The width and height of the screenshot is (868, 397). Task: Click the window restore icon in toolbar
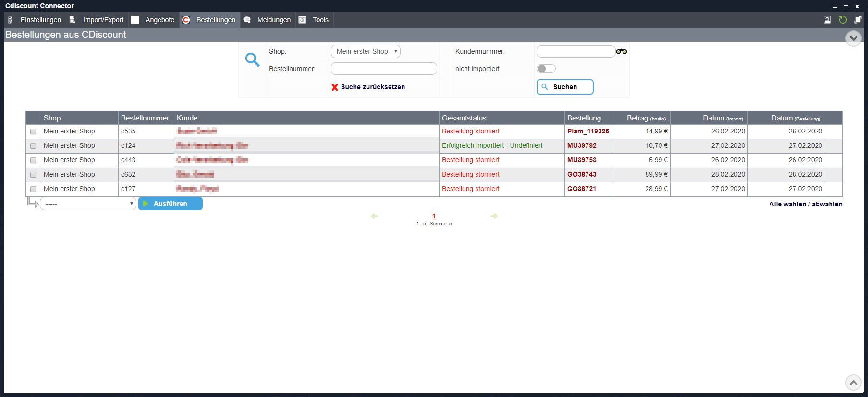(x=857, y=20)
